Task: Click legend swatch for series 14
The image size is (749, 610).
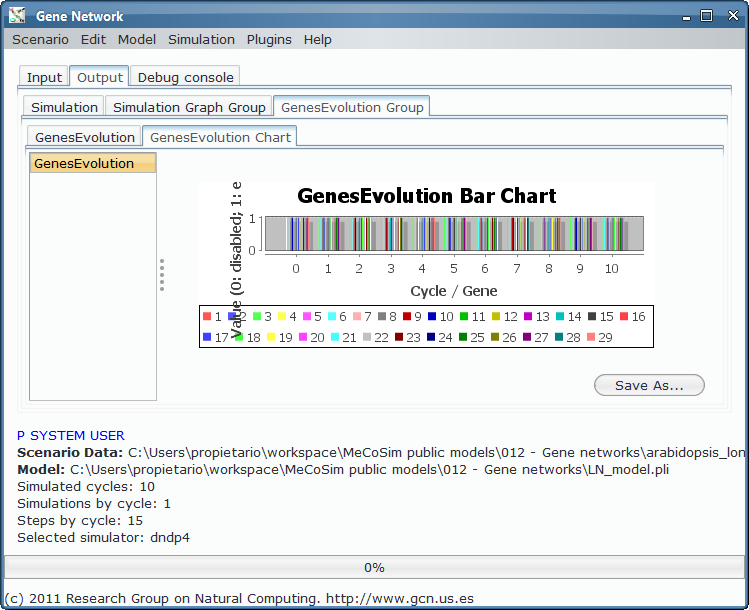Action: (x=560, y=316)
